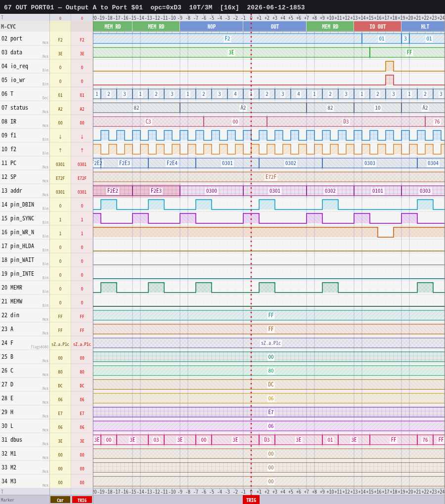Screen dimensions: 445x504
Task: Click the IO OUT machine cycle segment
Action: [x=377, y=26]
